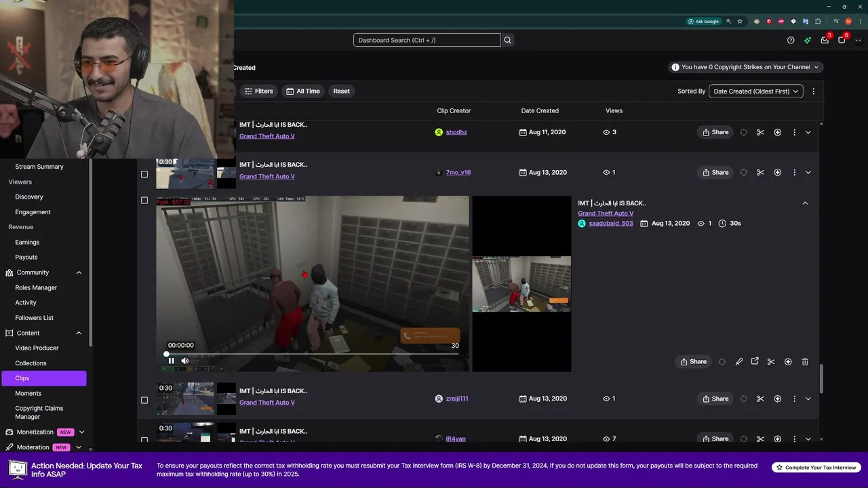Click Chrome bookmark star icon
Image resolution: width=868 pixels, height=488 pixels.
(x=740, y=21)
